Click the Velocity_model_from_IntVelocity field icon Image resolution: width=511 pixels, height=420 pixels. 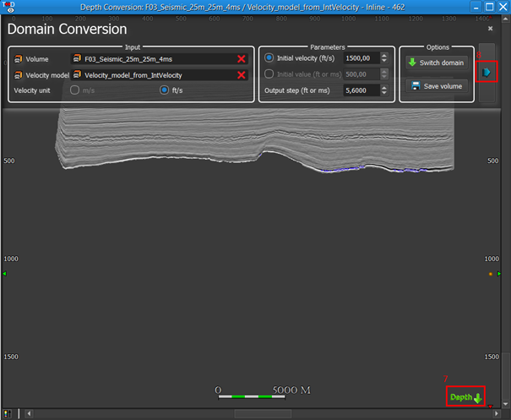tap(77, 74)
